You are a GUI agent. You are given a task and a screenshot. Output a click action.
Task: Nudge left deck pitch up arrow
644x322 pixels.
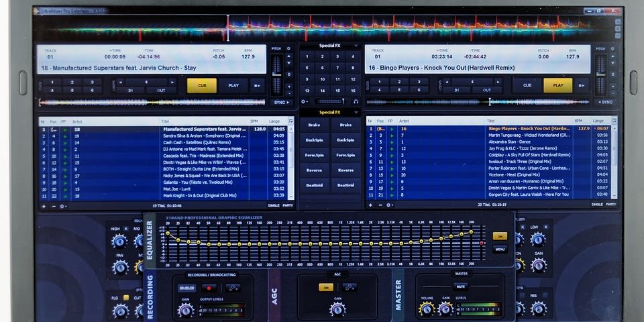(288, 56)
